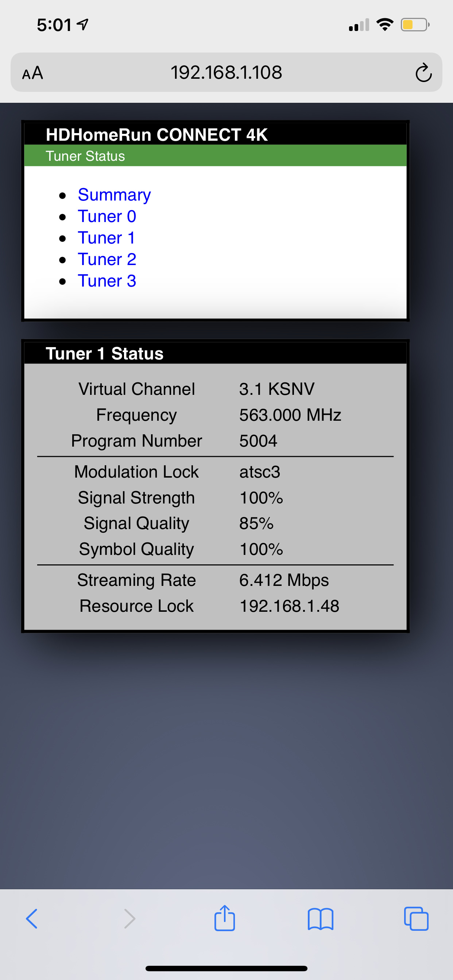453x980 pixels.
Task: Tap the Safari reload page icon
Action: [x=423, y=73]
